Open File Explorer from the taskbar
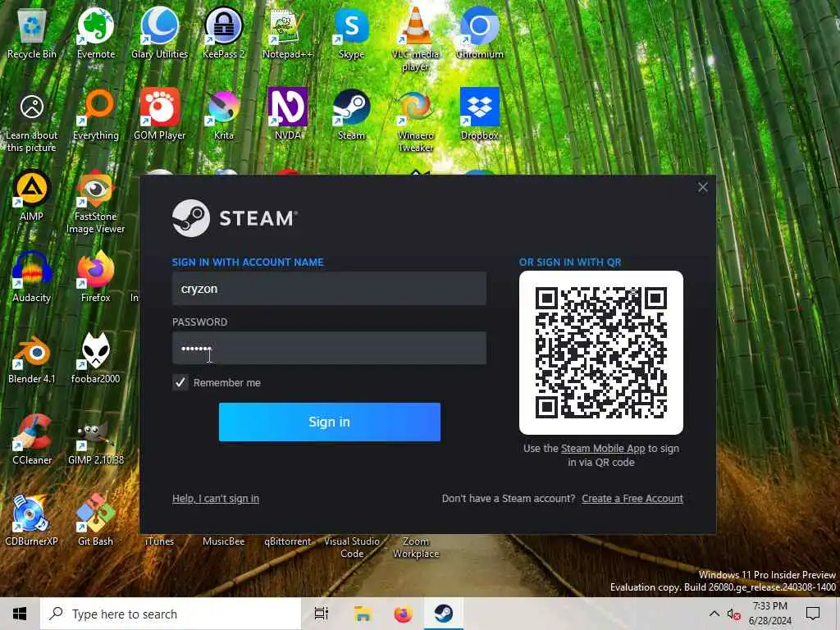Screen dimensions: 840x630 pyautogui.click(x=362, y=614)
